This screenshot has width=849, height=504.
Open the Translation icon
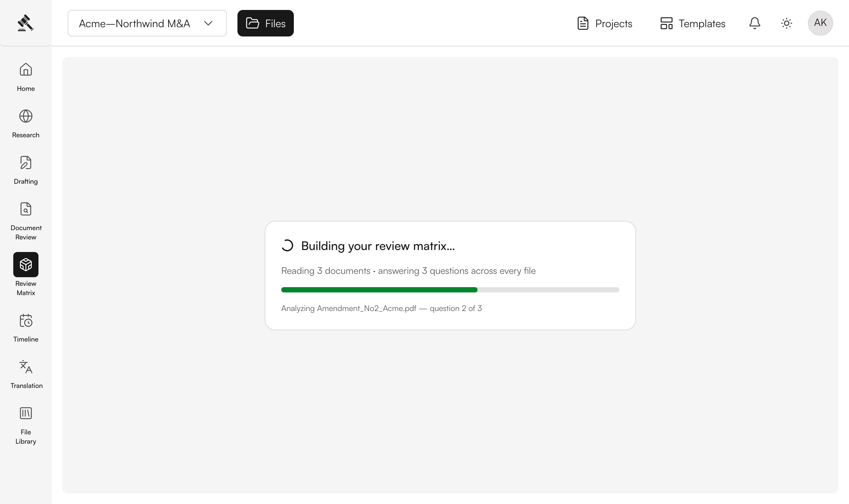26,367
